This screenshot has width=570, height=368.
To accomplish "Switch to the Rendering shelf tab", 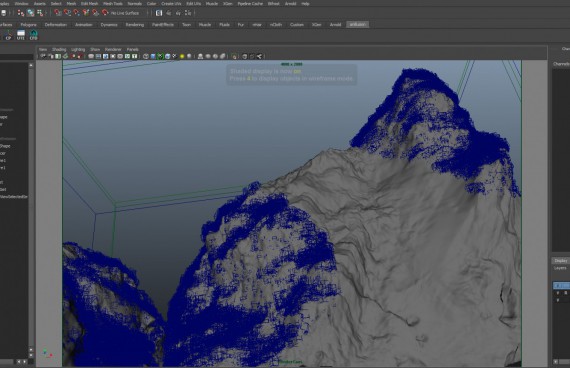I will coord(135,25).
